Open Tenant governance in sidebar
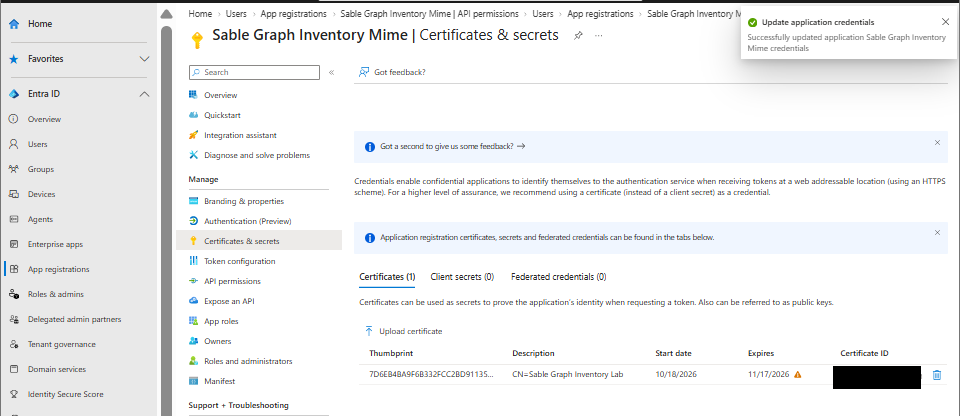The height and width of the screenshot is (416, 960). coord(61,344)
